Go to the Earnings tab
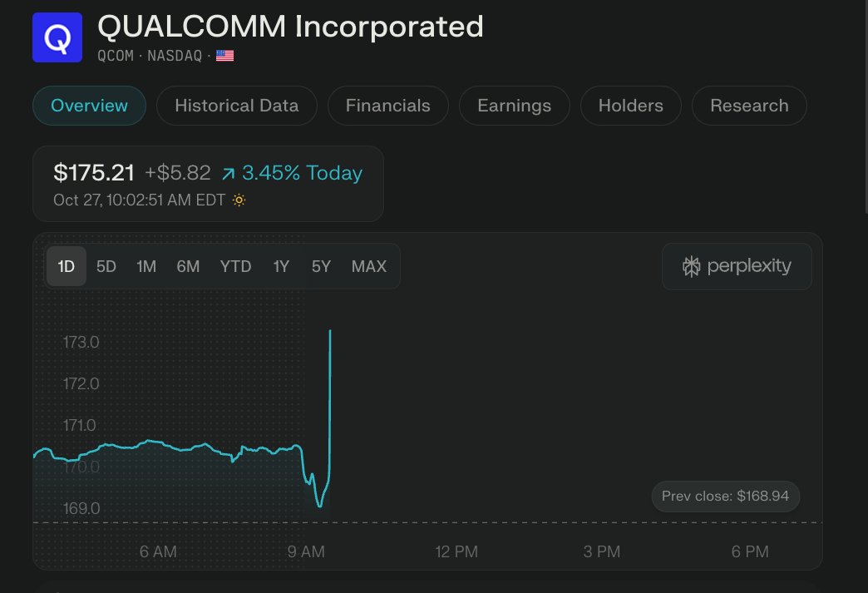Image resolution: width=868 pixels, height=593 pixels. click(514, 106)
